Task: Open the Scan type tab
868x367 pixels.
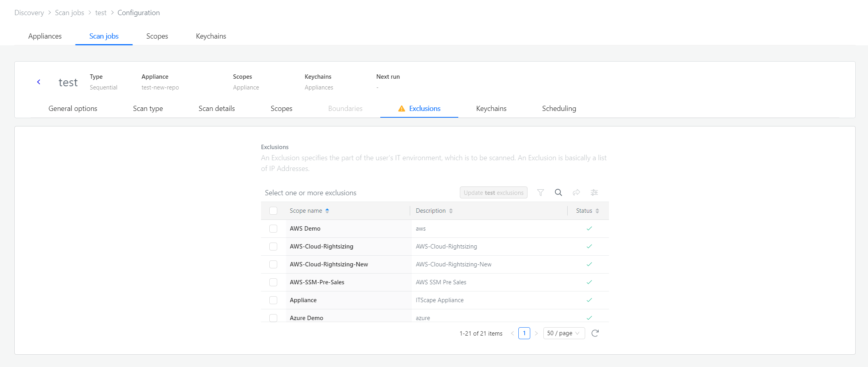Action: [148, 109]
